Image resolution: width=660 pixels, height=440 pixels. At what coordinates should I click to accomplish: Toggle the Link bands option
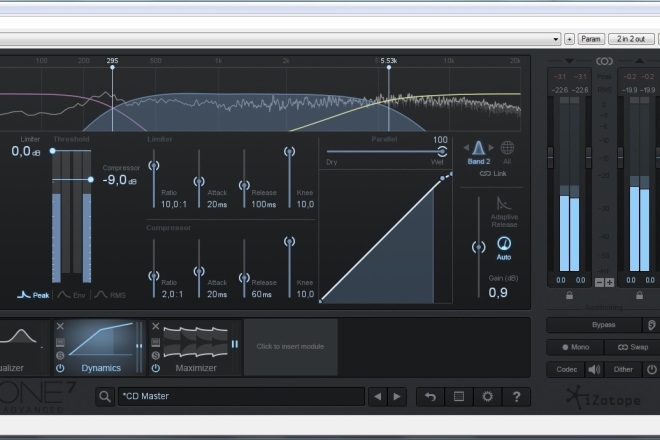tap(493, 173)
